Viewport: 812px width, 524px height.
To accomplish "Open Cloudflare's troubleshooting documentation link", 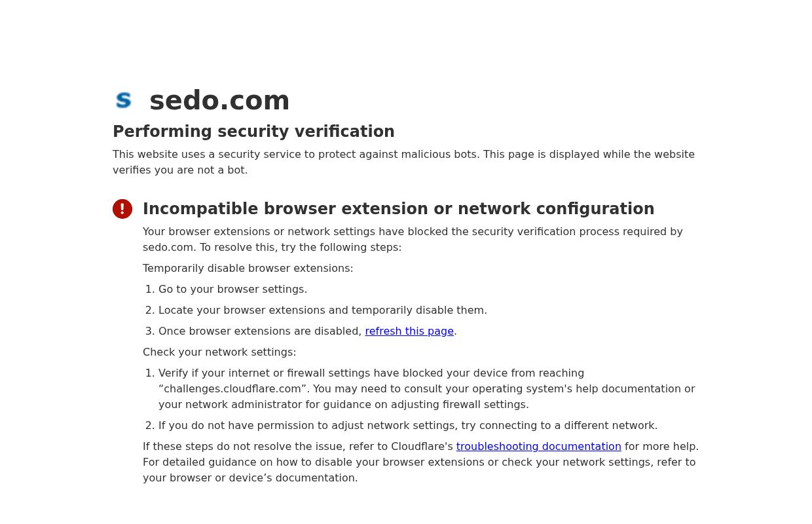I will tap(538, 447).
